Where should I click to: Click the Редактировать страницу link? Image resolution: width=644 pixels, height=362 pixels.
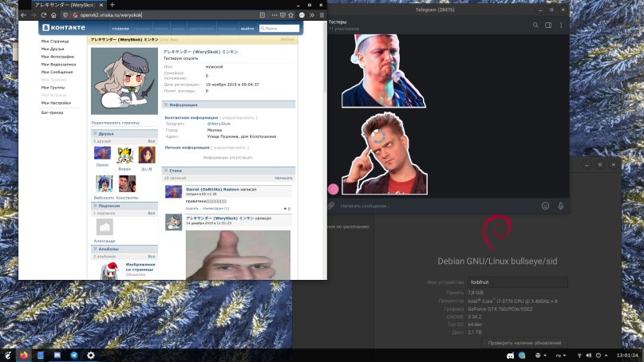pos(115,123)
